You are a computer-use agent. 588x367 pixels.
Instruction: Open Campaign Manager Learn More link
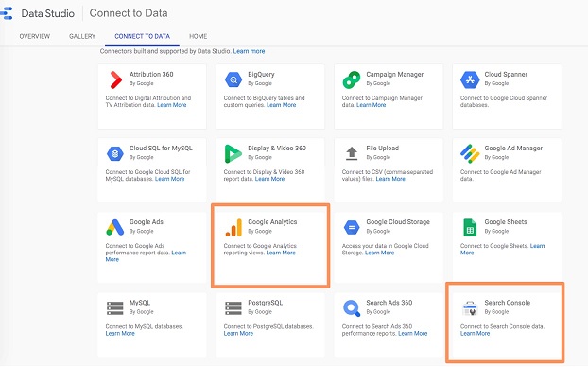371,105
